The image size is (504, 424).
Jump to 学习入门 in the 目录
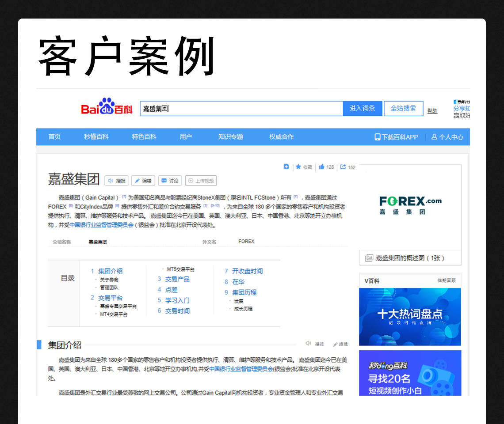click(x=177, y=300)
